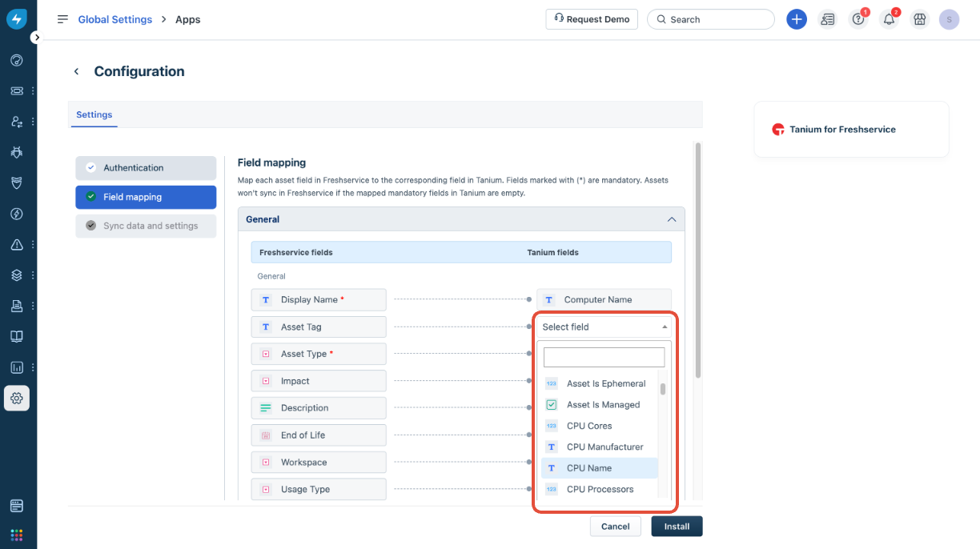Screen dimensions: 980x549
Task: Click the Request Demo button
Action: tap(592, 19)
